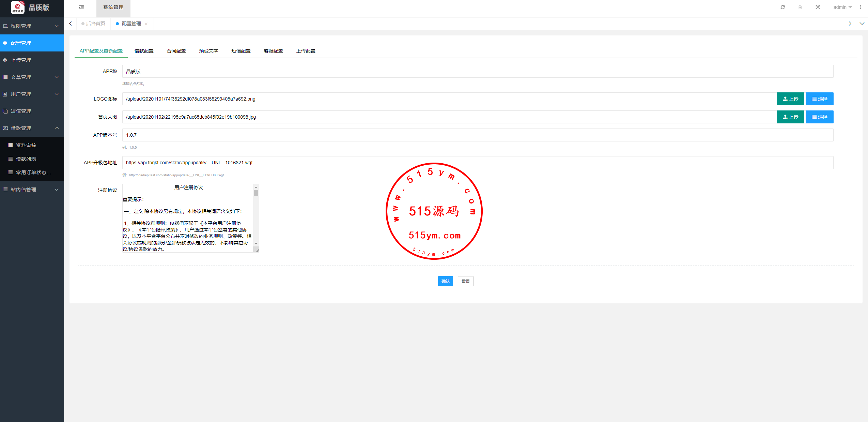Open the admin user dropdown
This screenshot has height=422, width=868.
tap(842, 7)
